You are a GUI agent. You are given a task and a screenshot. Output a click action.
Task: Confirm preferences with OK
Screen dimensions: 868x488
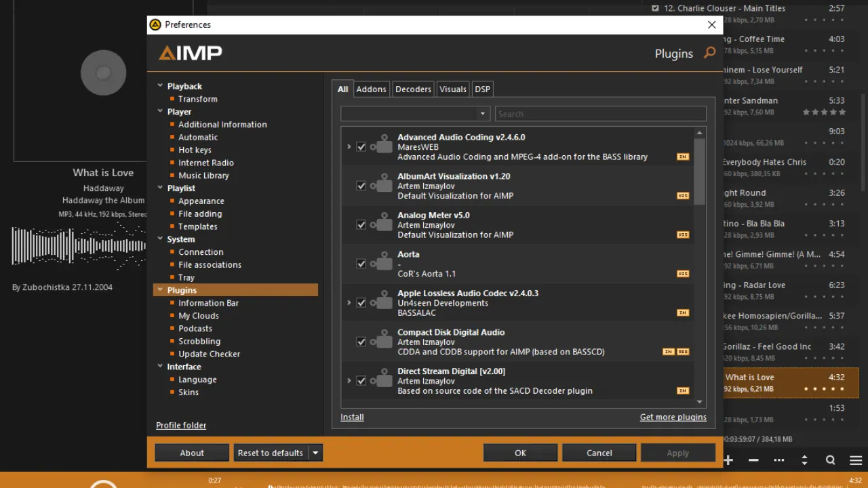tap(520, 453)
